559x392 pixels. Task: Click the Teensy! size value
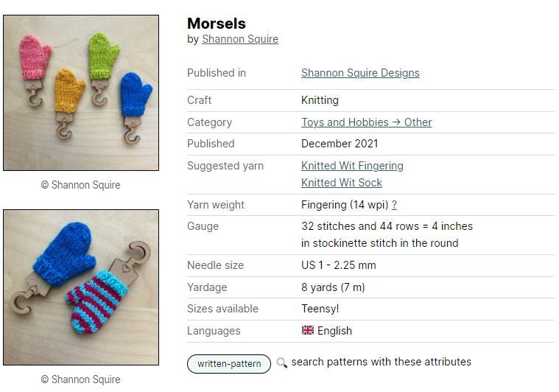[320, 309]
